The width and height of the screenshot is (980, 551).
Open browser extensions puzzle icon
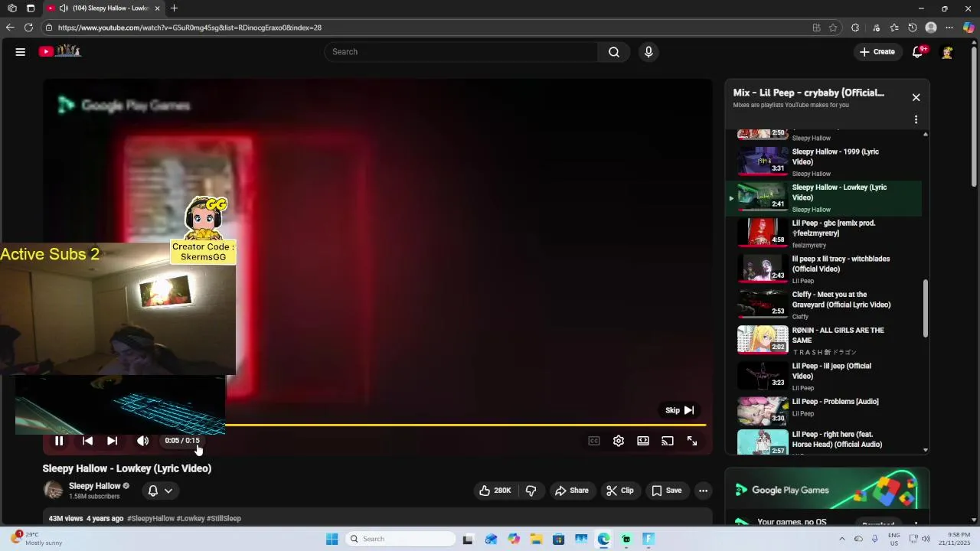[x=855, y=28]
